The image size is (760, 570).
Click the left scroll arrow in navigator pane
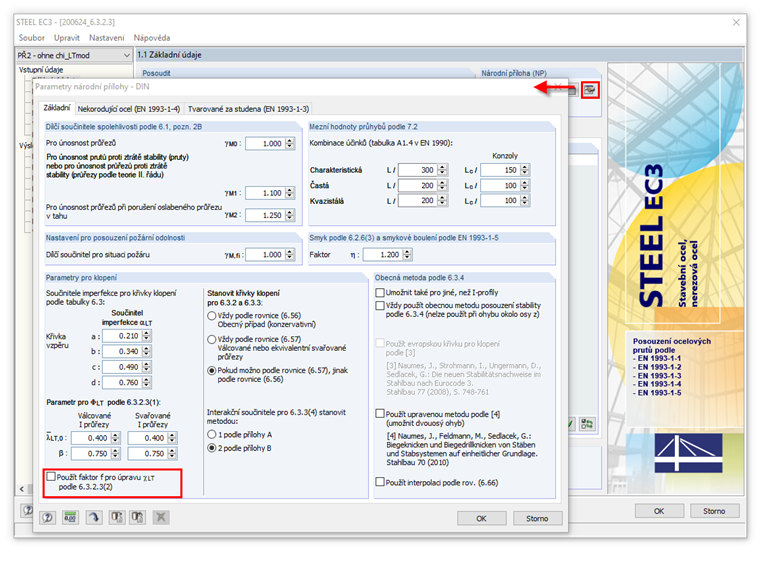(22, 489)
